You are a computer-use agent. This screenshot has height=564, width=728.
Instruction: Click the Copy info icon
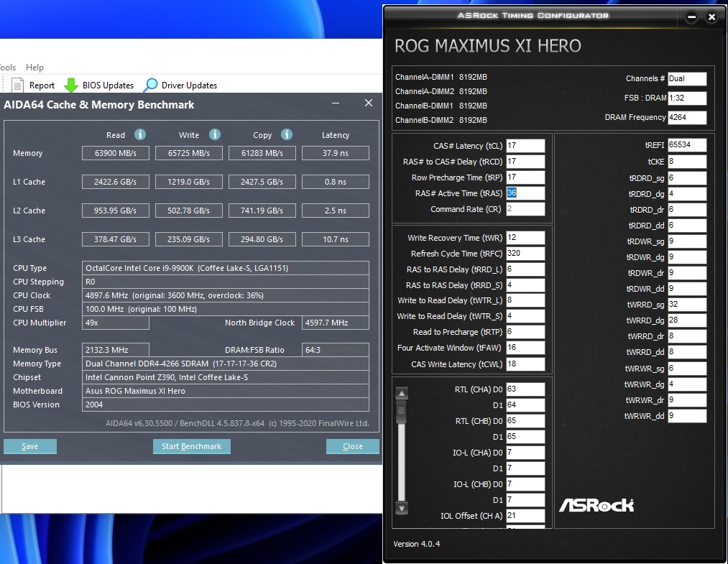pyautogui.click(x=287, y=134)
